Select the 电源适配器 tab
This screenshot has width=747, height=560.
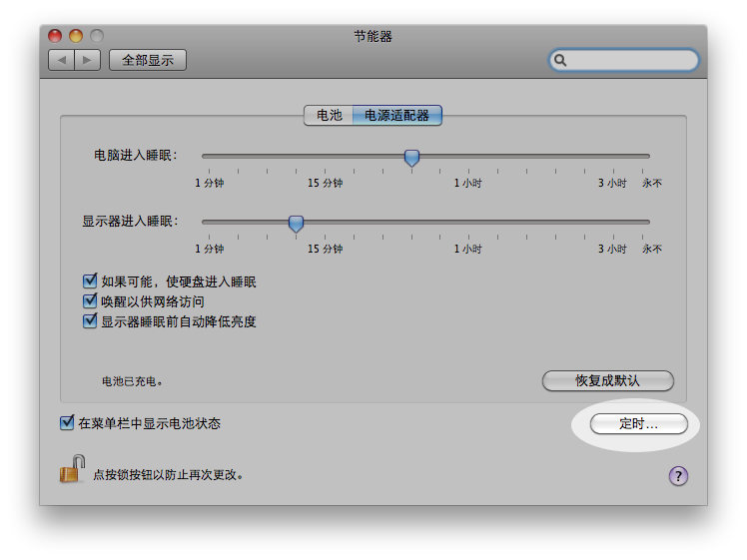pos(396,115)
